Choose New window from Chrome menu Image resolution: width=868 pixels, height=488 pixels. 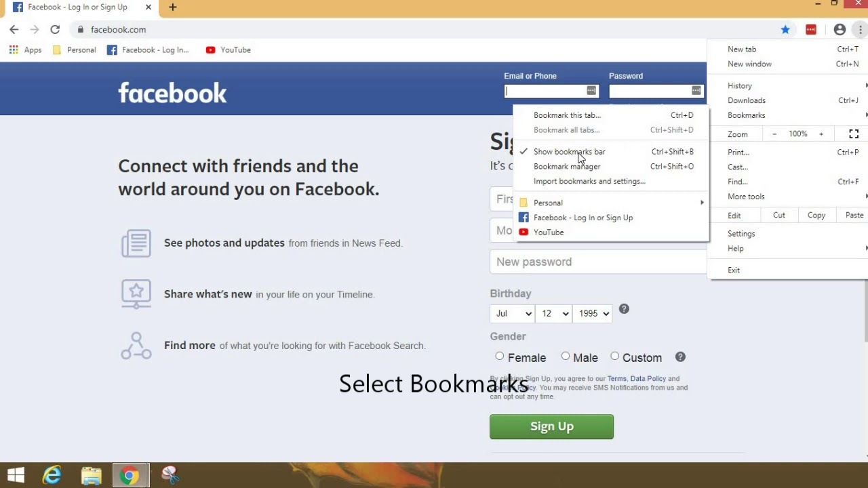[788, 64]
